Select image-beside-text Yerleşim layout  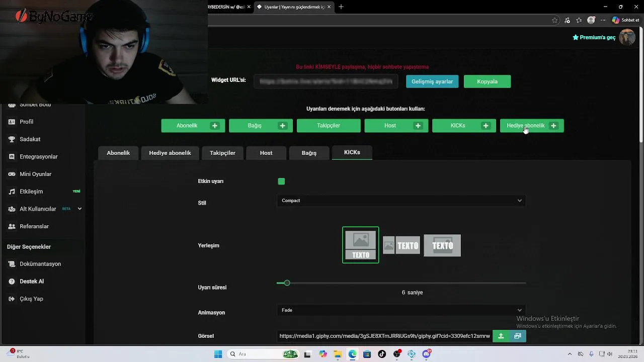pos(401,245)
